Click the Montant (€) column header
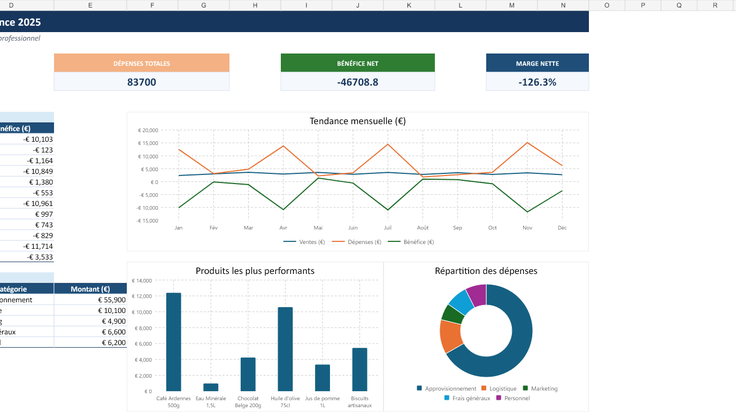 (x=90, y=289)
